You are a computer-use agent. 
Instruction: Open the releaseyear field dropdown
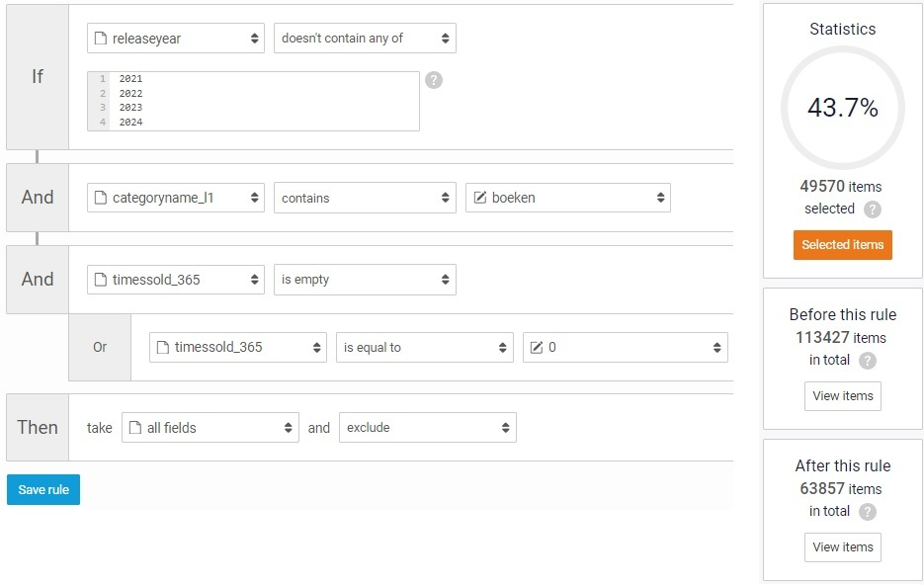click(x=176, y=39)
